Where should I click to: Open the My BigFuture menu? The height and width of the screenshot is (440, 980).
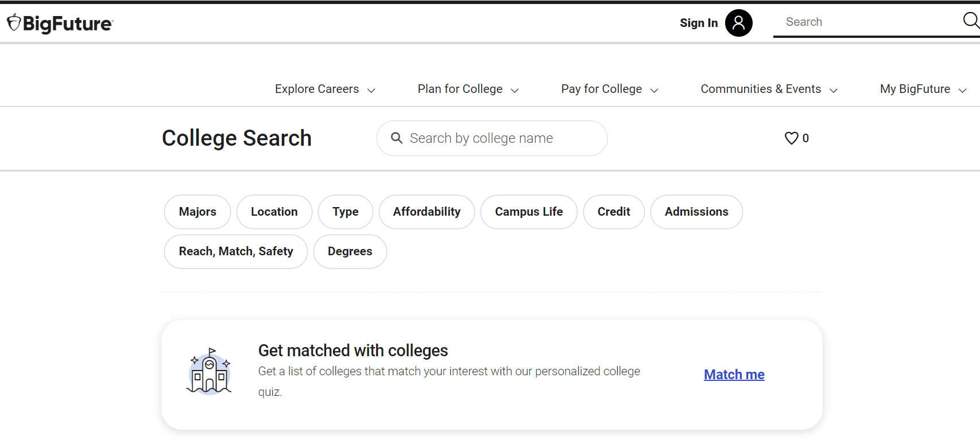[x=923, y=89]
